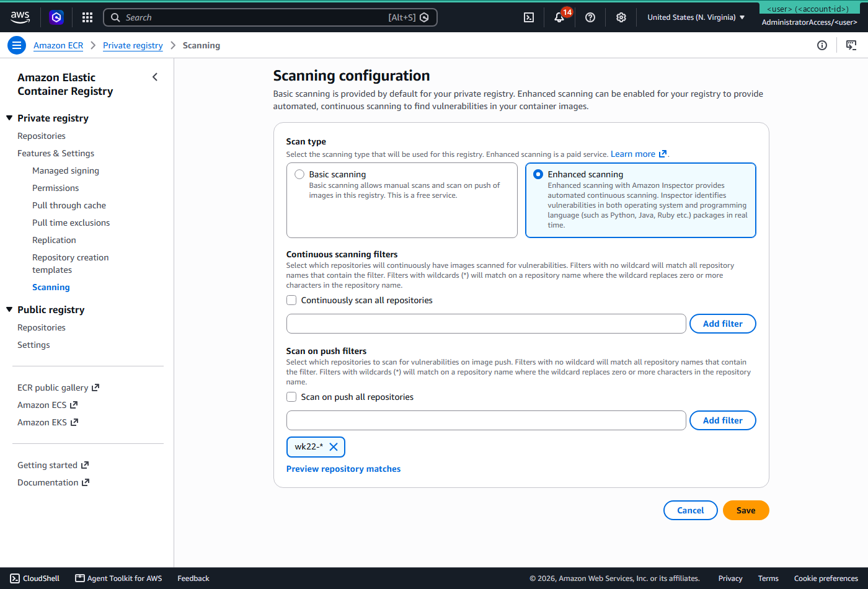Select the Enhanced scanning radio option

coord(538,174)
